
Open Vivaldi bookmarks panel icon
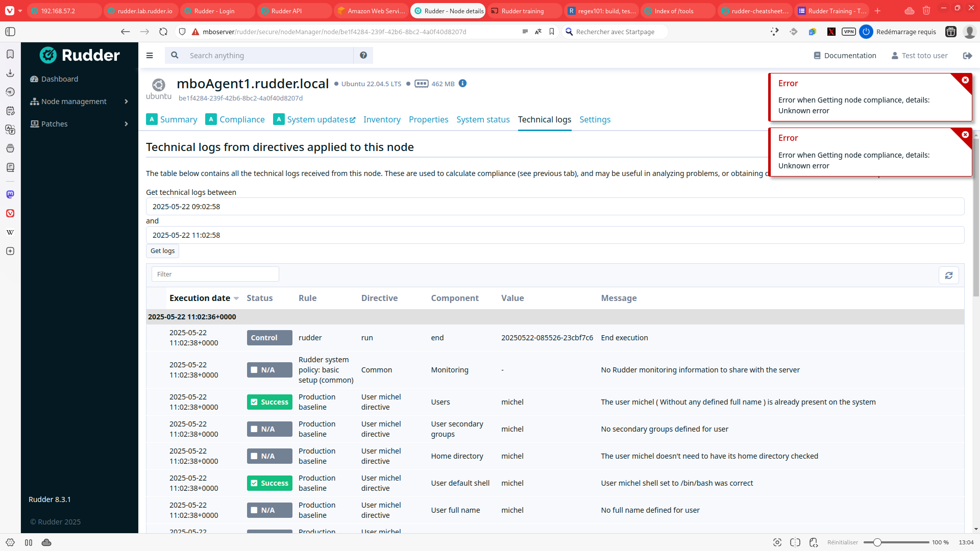point(10,54)
